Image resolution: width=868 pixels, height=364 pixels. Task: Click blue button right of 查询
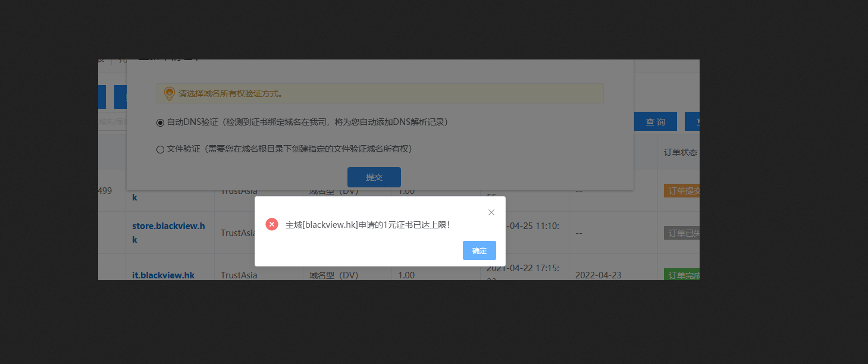coord(692,121)
